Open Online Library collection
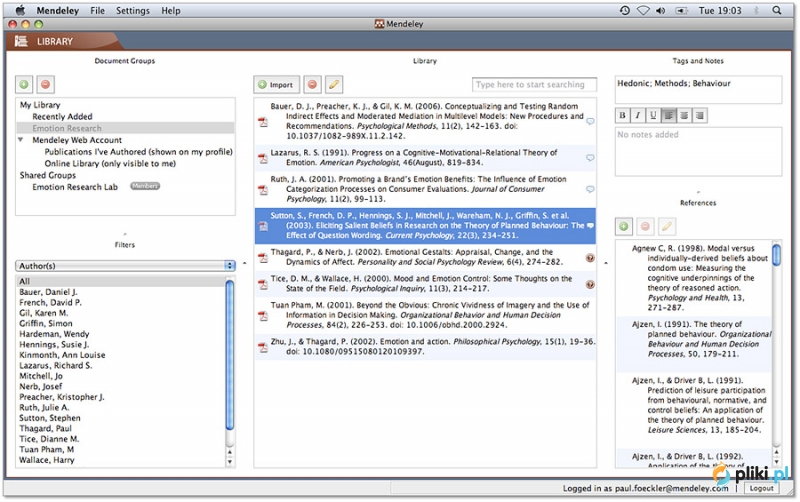 click(x=110, y=164)
